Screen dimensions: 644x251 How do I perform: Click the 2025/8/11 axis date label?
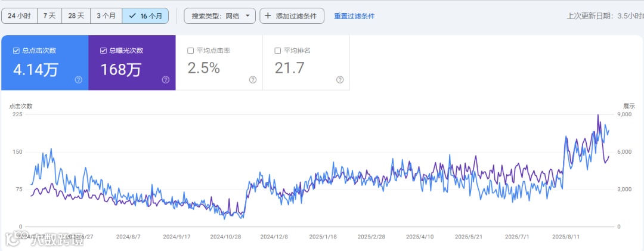tap(566, 237)
